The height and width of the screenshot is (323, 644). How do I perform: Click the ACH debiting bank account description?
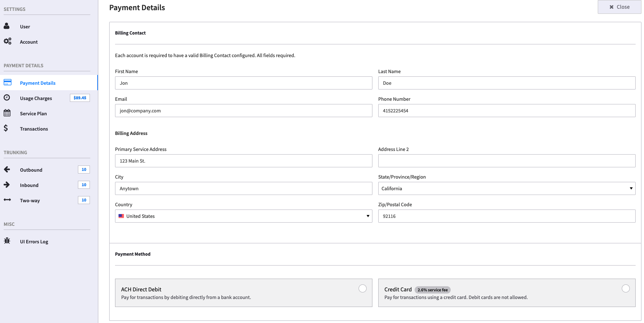coord(186,298)
